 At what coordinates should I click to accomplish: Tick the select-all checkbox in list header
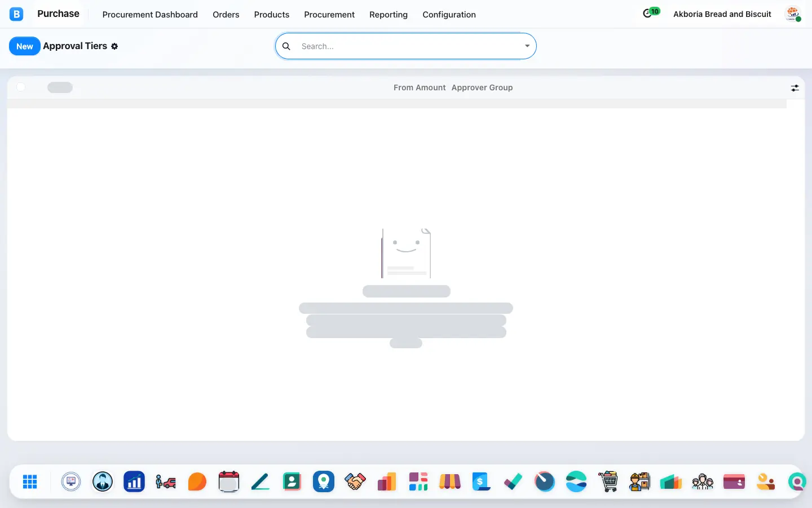tap(21, 87)
